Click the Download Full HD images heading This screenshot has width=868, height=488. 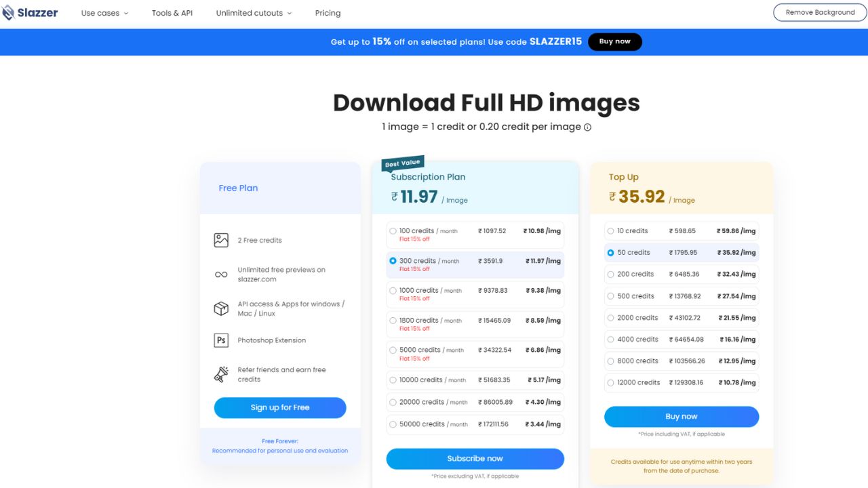pyautogui.click(x=486, y=102)
